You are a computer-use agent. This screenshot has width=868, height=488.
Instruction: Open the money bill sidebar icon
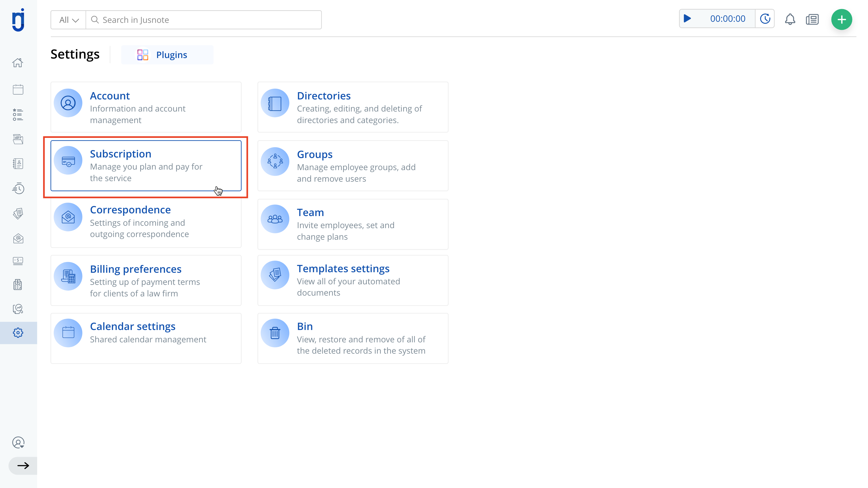[x=18, y=261]
